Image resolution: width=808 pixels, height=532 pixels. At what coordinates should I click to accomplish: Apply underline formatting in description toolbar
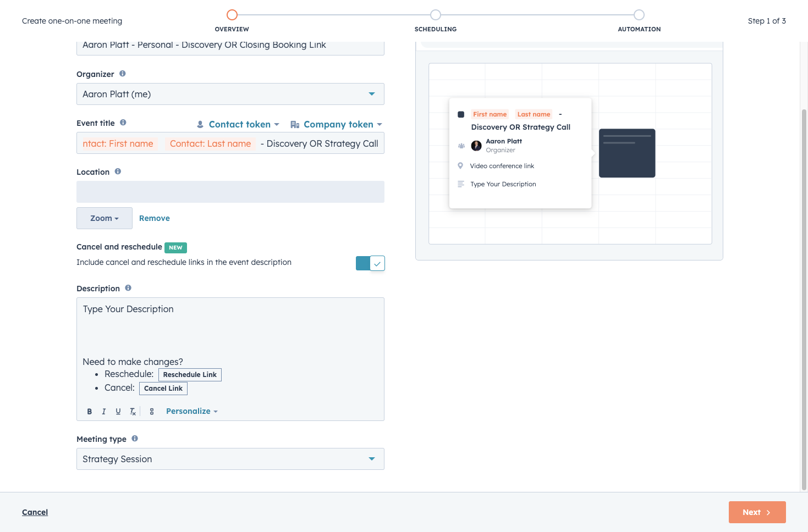118,412
